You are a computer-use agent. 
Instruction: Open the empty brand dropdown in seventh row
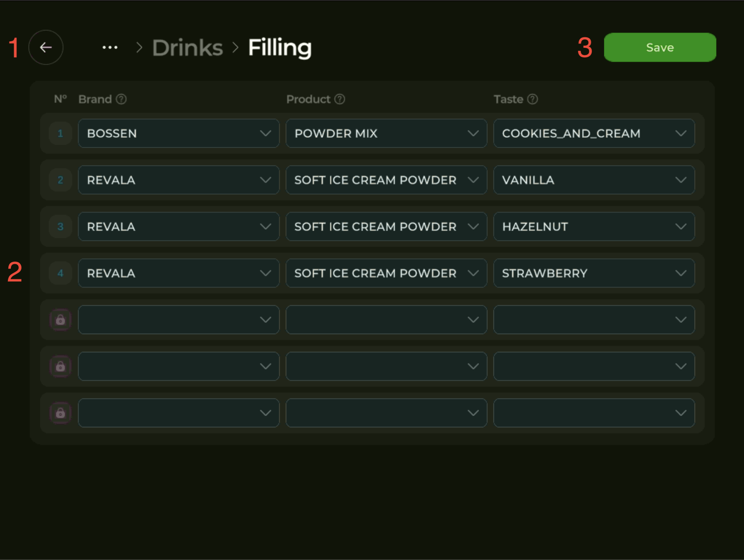(x=179, y=413)
